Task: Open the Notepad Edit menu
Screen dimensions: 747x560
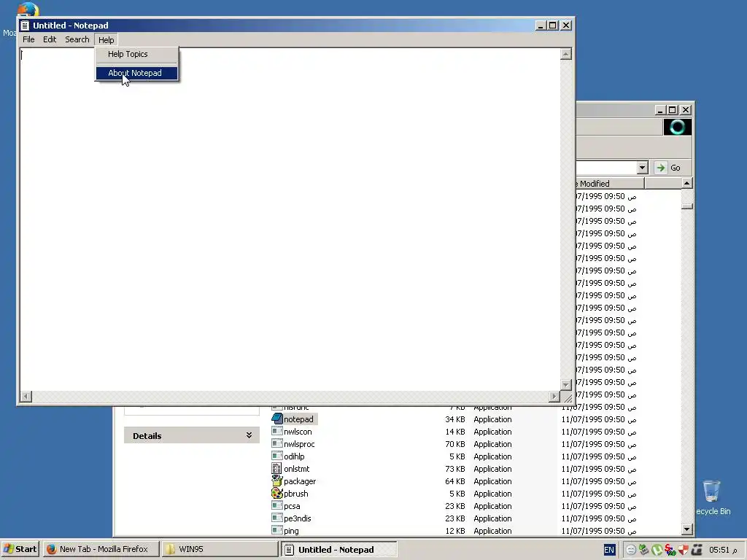Action: (x=50, y=39)
